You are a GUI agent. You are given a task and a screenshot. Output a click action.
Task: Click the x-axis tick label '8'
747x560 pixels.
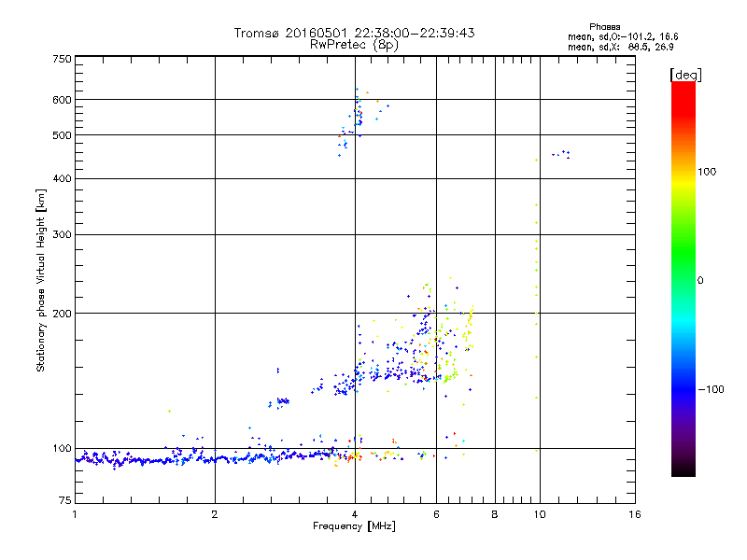coord(495,514)
